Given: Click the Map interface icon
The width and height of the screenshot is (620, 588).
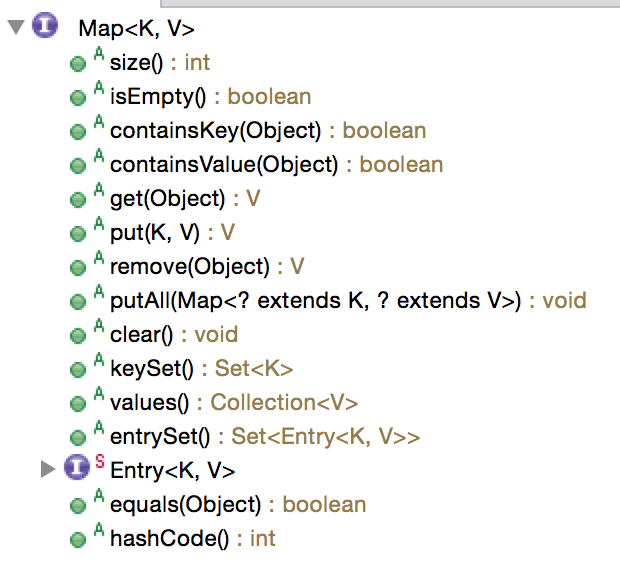Looking at the screenshot, I should coord(45,29).
